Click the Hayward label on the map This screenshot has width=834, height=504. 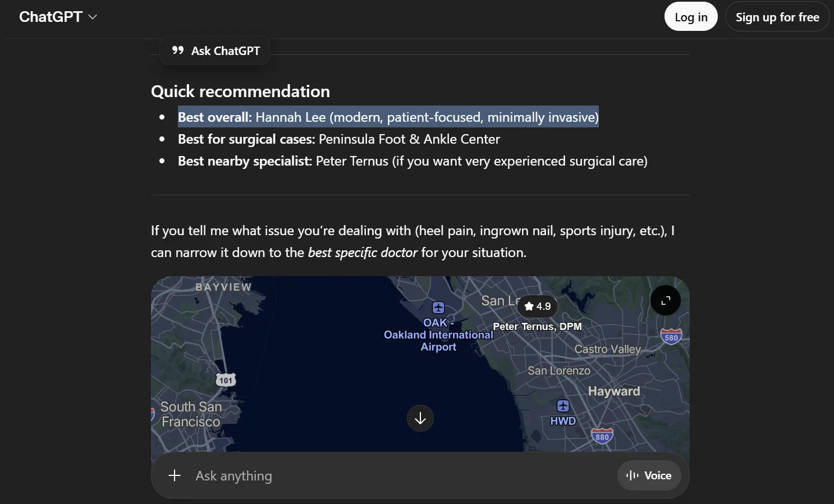(x=613, y=391)
